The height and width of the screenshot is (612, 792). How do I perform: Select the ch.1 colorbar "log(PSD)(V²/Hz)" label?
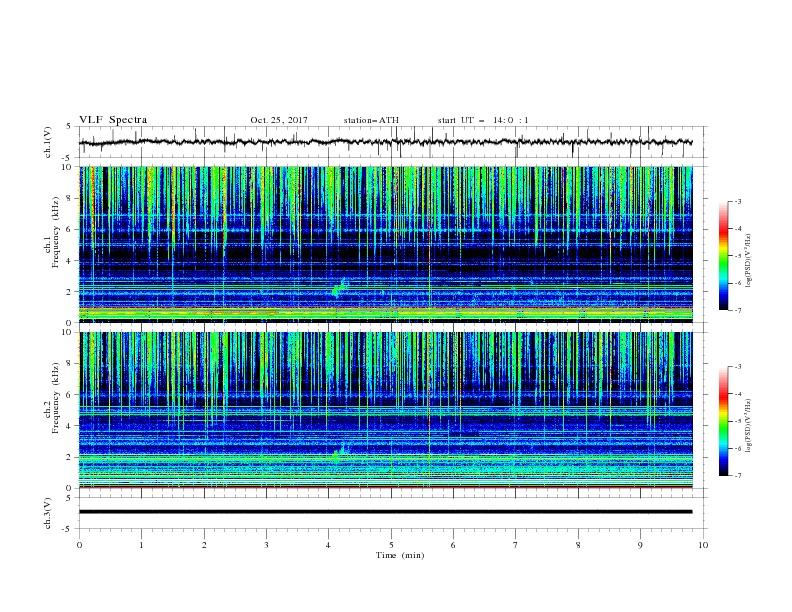[x=748, y=261]
